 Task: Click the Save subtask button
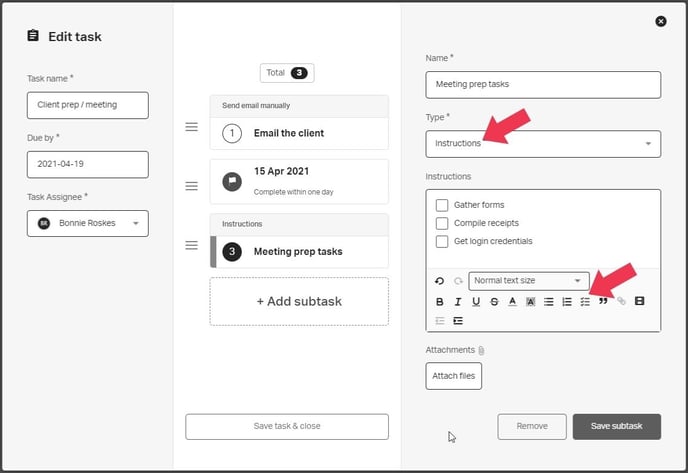point(616,427)
